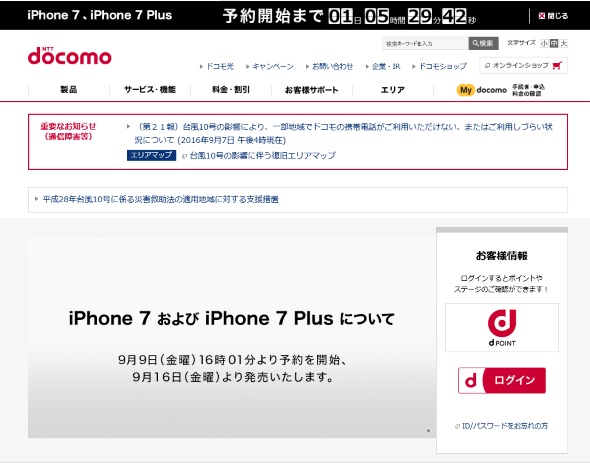Select medium 中 text size

(554, 43)
